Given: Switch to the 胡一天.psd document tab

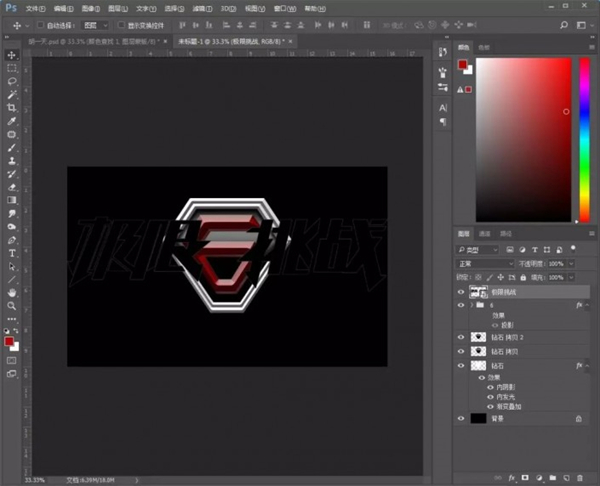Looking at the screenshot, I should point(94,41).
